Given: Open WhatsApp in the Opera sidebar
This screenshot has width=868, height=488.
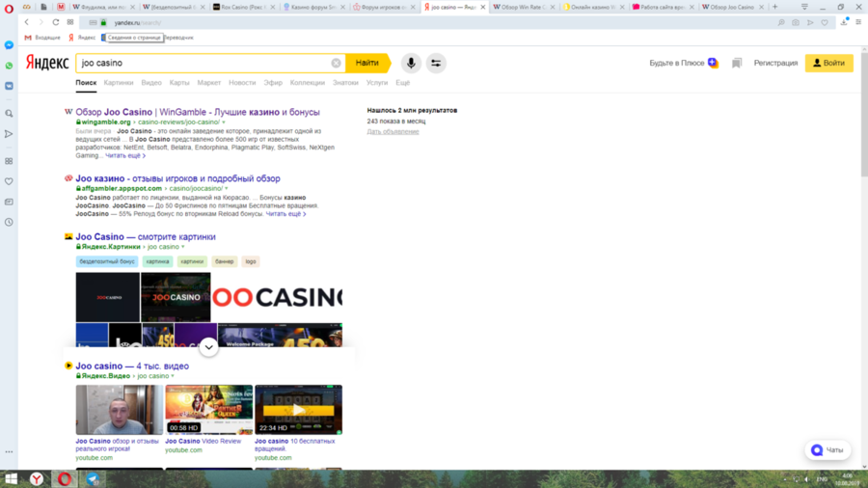Looking at the screenshot, I should pos(9,66).
